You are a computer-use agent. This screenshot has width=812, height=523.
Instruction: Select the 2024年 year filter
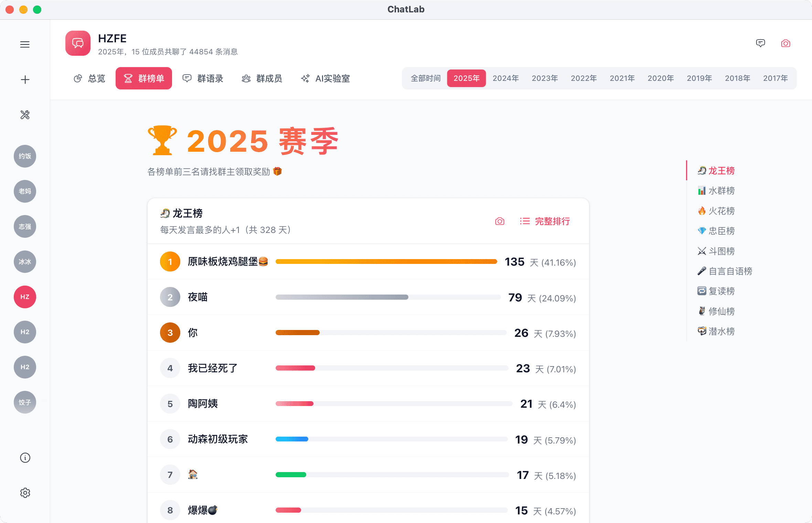pos(505,78)
